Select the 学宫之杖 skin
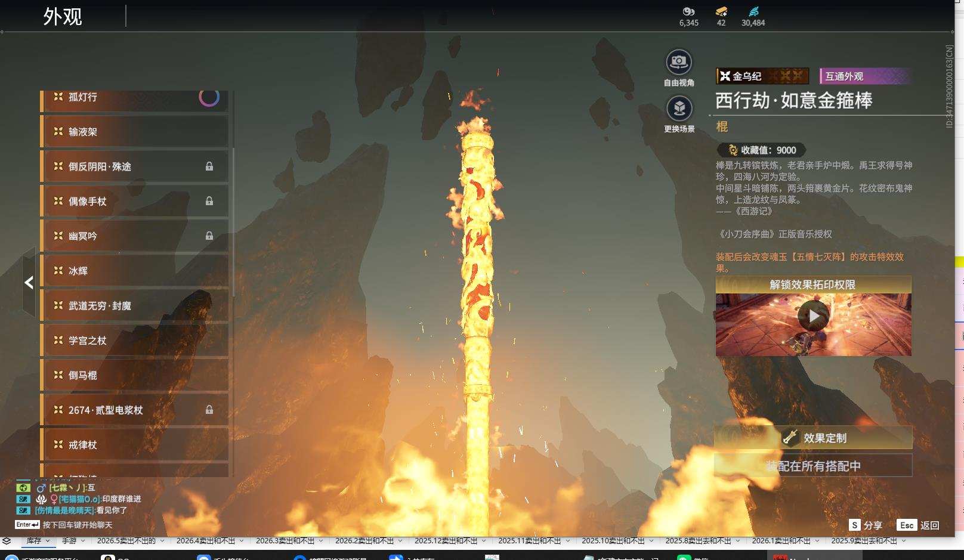The width and height of the screenshot is (964, 560). [134, 341]
